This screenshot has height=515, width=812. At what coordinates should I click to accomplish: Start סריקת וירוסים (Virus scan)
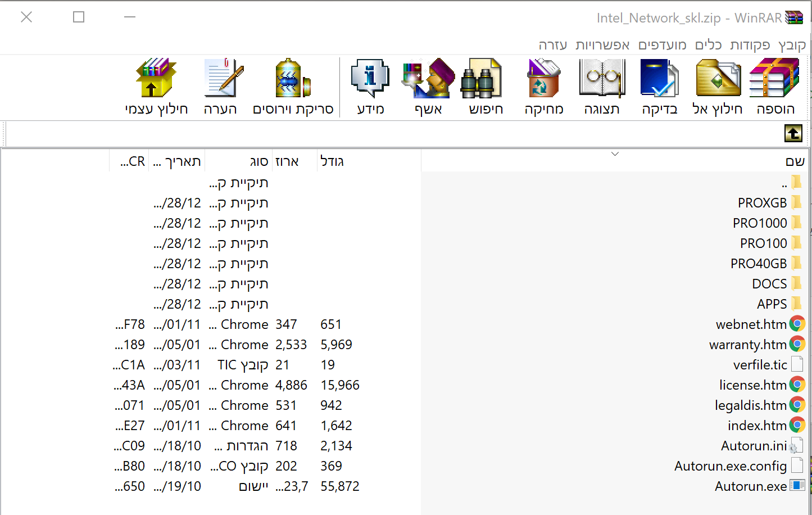point(293,79)
